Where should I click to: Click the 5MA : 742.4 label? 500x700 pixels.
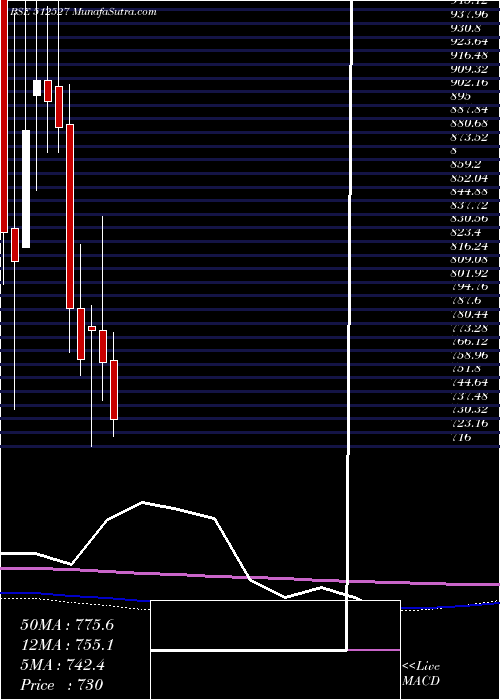(63, 665)
